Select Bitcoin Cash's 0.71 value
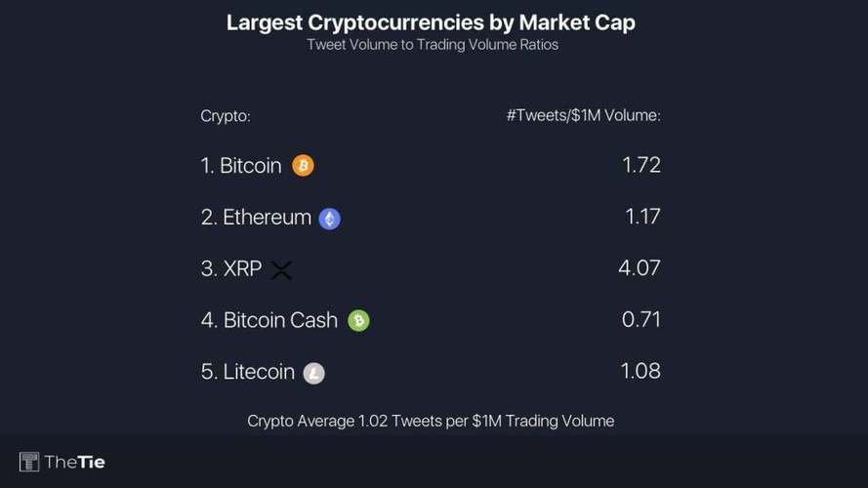The image size is (868, 488). point(641,319)
